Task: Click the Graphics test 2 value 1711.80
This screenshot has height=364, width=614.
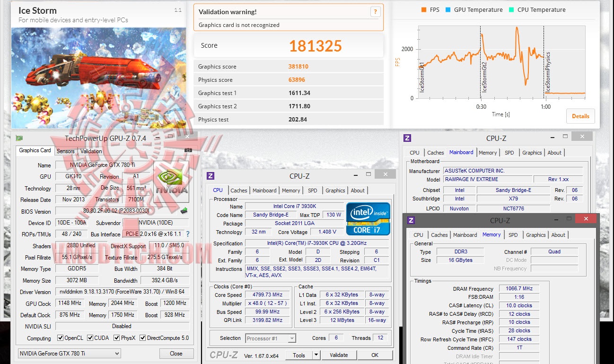Action: 299,106
